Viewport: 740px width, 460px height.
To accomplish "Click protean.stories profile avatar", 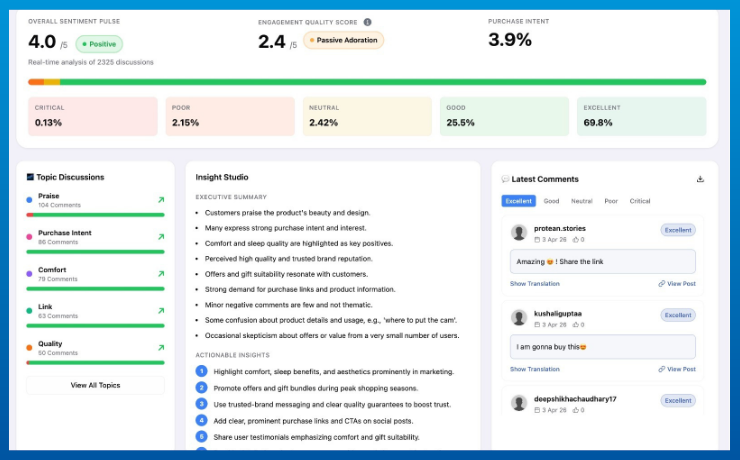I will (x=519, y=232).
